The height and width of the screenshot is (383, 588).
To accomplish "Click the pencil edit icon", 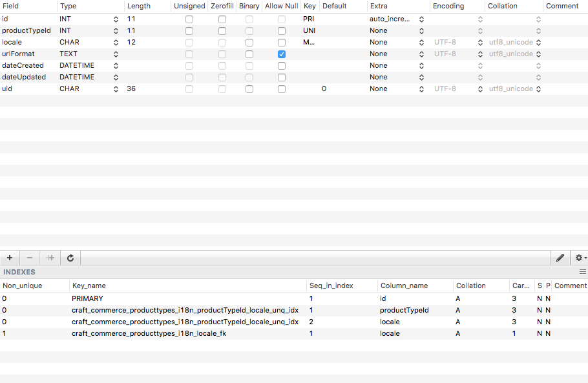I will tap(560, 258).
